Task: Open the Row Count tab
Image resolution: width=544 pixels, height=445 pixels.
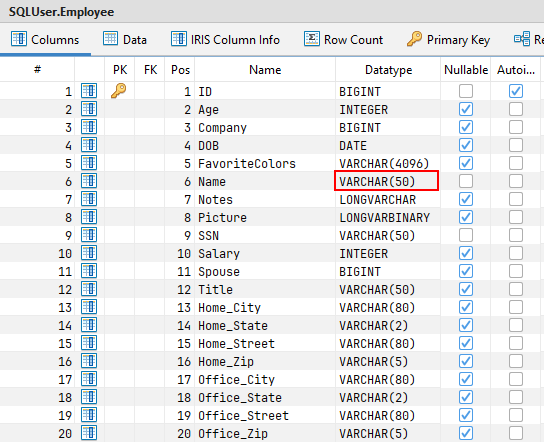Action: [x=343, y=40]
